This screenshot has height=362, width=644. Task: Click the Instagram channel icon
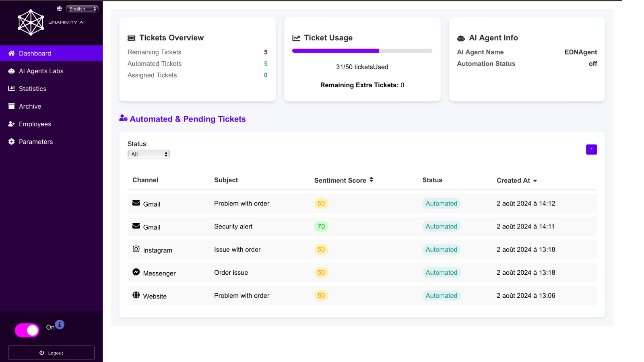(x=136, y=249)
